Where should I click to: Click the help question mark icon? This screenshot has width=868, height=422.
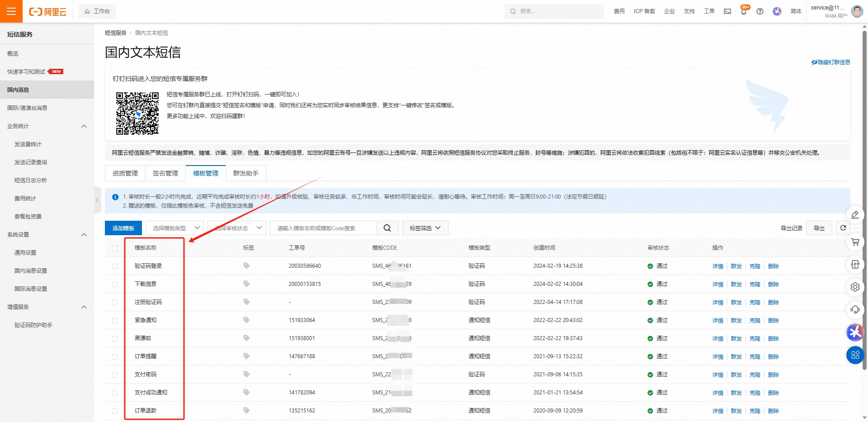(x=760, y=11)
